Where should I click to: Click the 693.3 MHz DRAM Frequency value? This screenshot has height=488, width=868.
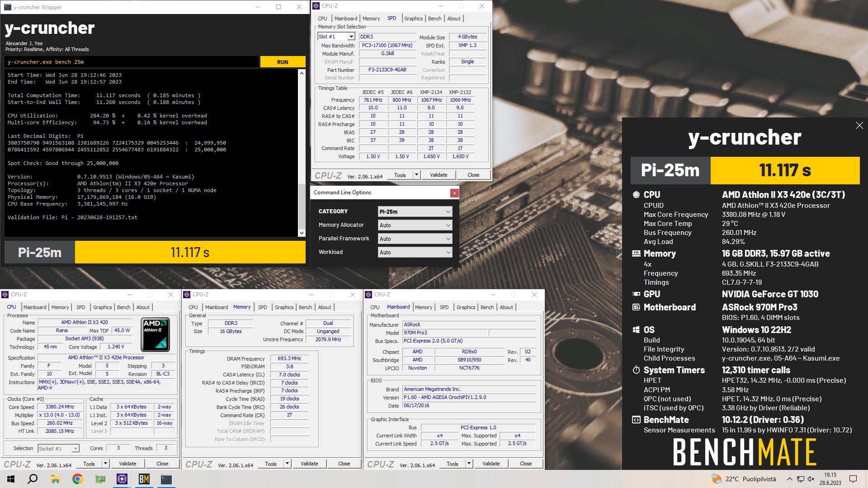289,358
